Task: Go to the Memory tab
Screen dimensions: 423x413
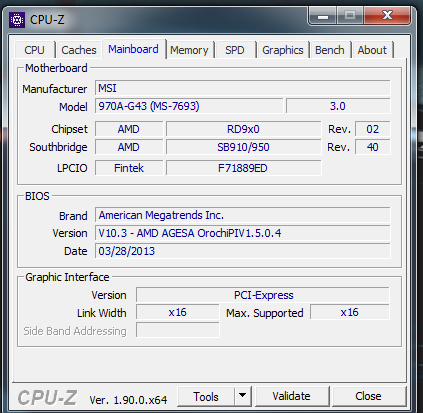Action: [x=189, y=50]
